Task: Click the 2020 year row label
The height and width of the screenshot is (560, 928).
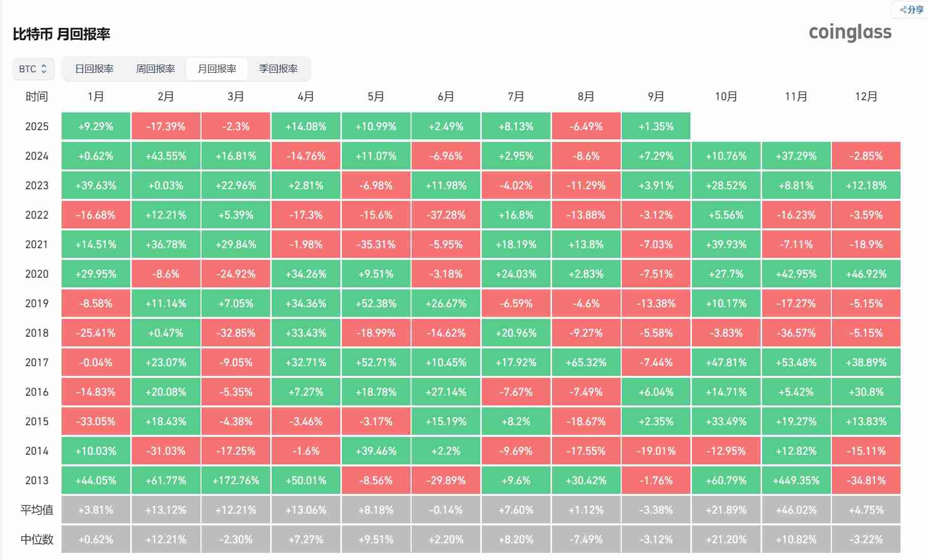Action: click(x=37, y=274)
